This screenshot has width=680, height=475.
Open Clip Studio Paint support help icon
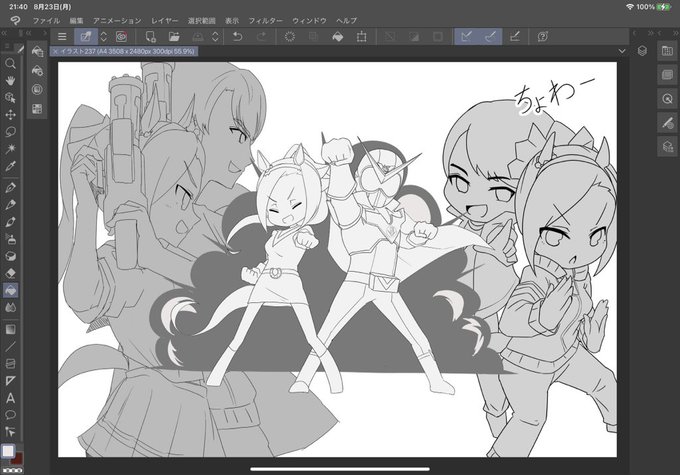tap(543, 37)
